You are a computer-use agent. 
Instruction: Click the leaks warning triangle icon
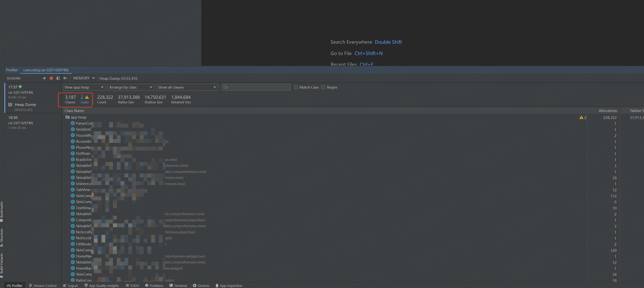(x=87, y=97)
